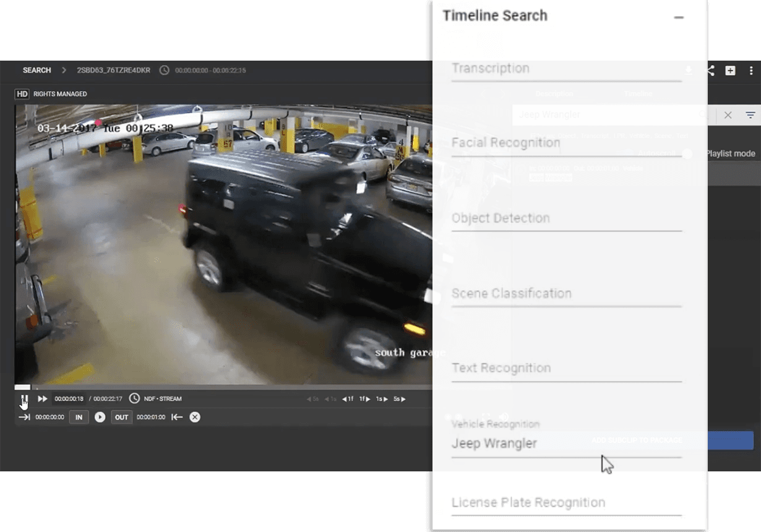Click the SEARCH breadcrumb link
This screenshot has height=532, width=761.
pyautogui.click(x=37, y=71)
